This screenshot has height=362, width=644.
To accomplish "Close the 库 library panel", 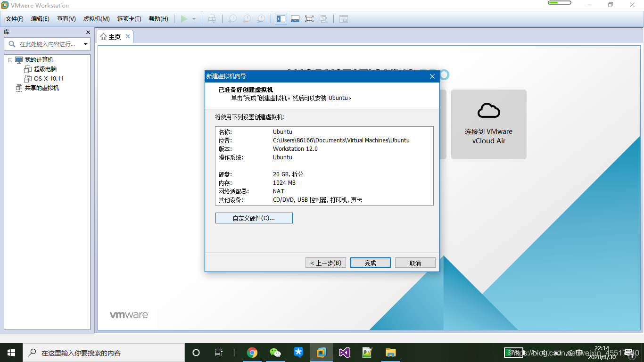I will pos(88,32).
